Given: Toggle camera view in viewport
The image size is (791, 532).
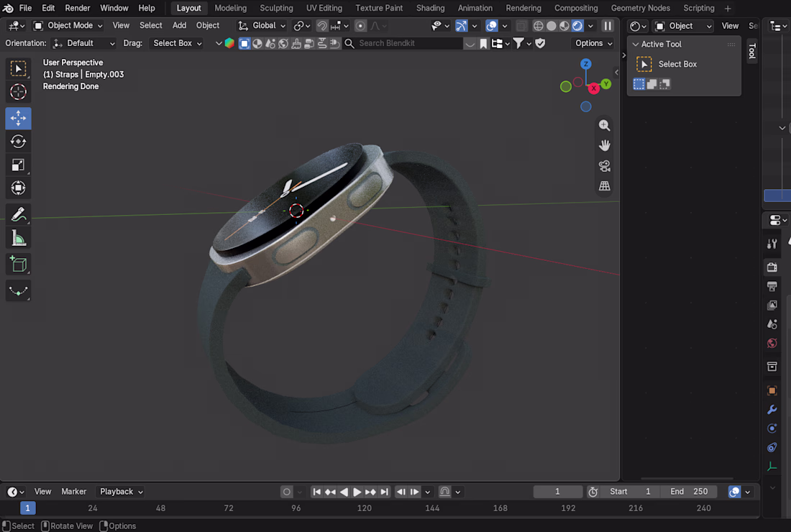Looking at the screenshot, I should click(x=604, y=166).
